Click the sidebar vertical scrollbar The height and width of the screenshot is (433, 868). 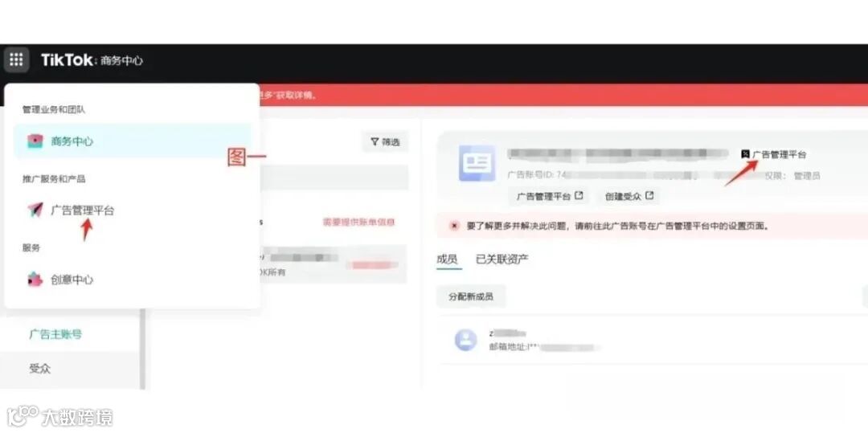pos(142,349)
